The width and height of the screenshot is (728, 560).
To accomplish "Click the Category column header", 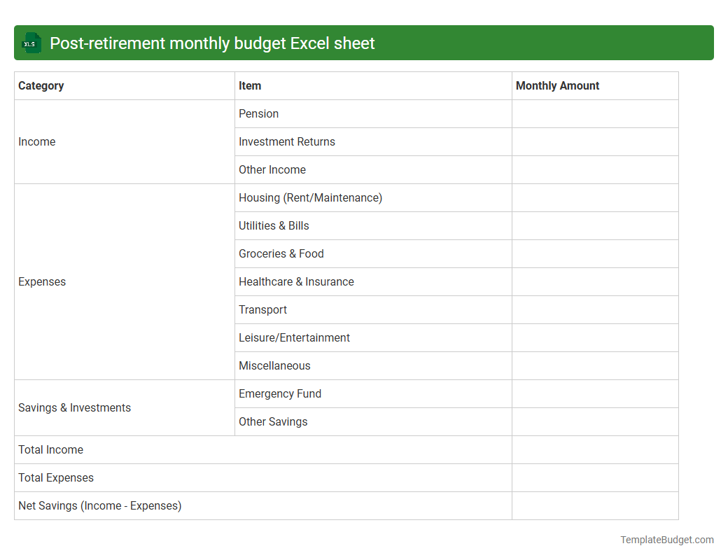I will click(x=41, y=85).
